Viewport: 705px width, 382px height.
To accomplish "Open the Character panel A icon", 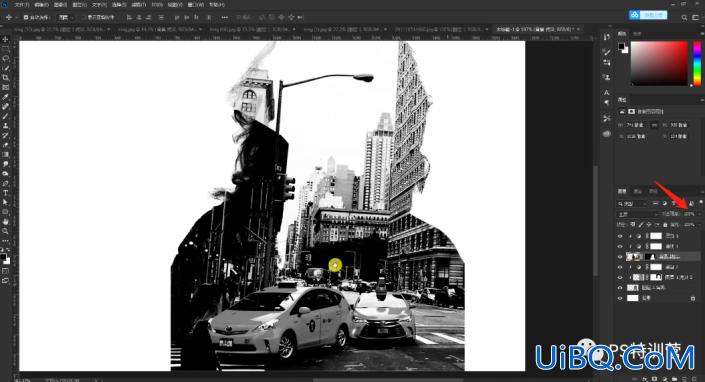I will 607,93.
